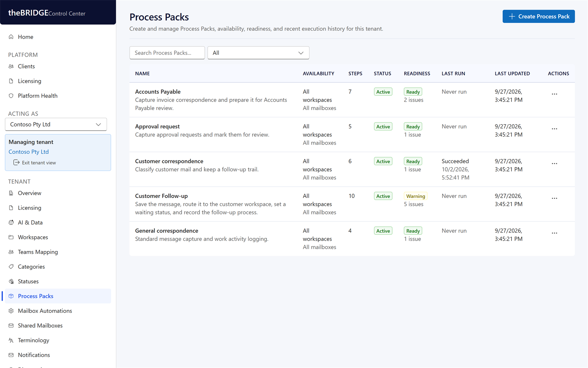Click Active status for Approval request
Viewport: 588px width, 368px height.
pos(383,127)
